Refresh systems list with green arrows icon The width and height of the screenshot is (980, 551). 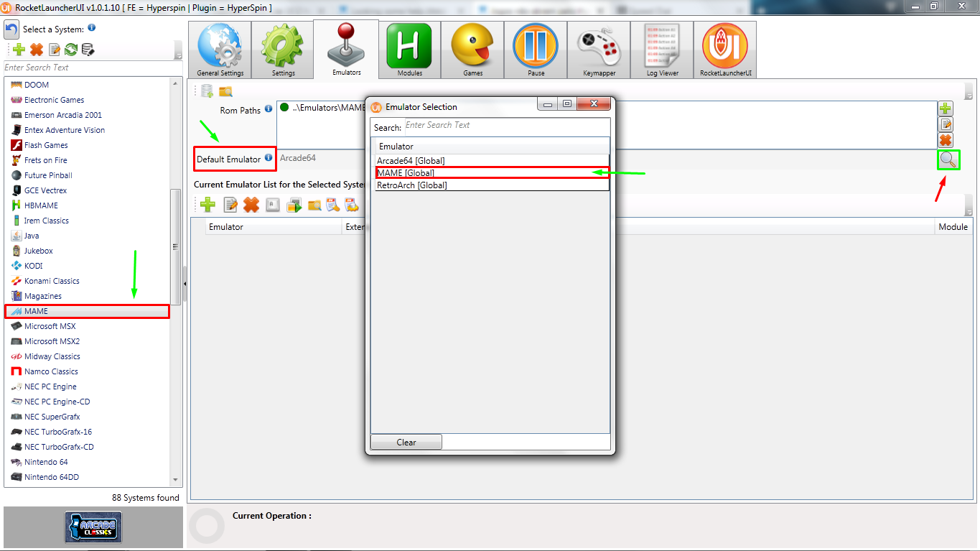[71, 50]
